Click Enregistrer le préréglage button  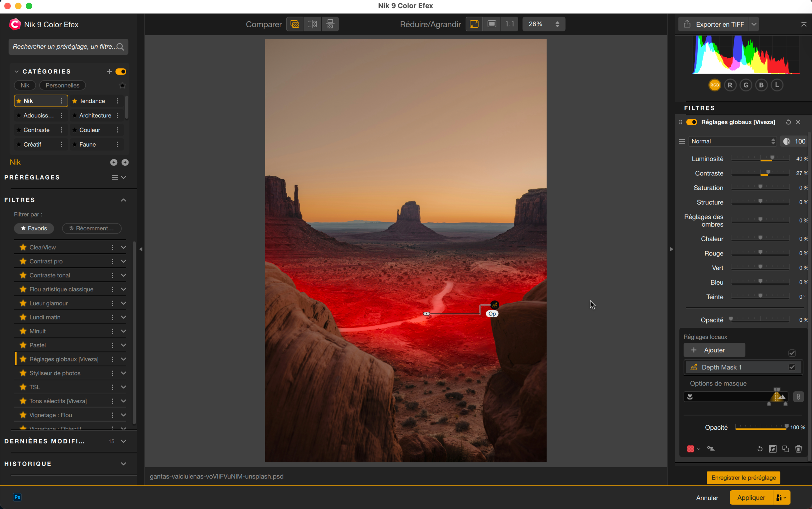(x=743, y=478)
